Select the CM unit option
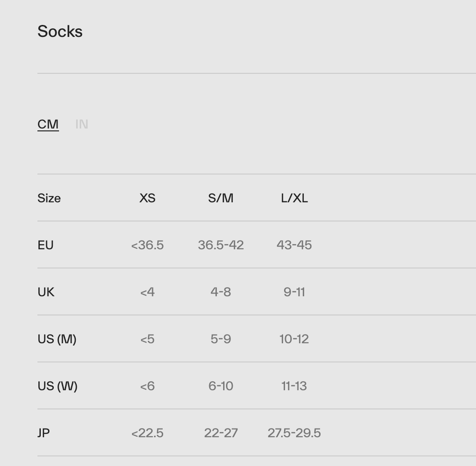Image resolution: width=476 pixels, height=466 pixels. point(48,124)
